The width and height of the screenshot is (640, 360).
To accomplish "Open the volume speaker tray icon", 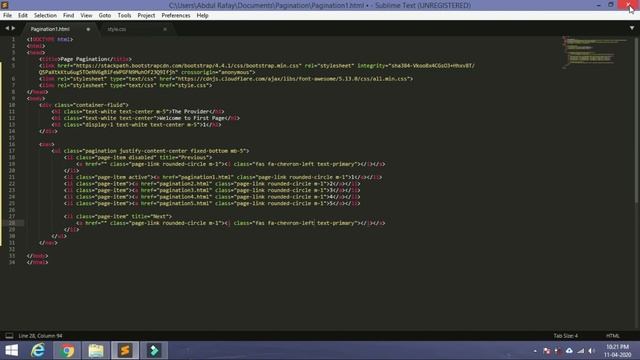I will coord(591,351).
